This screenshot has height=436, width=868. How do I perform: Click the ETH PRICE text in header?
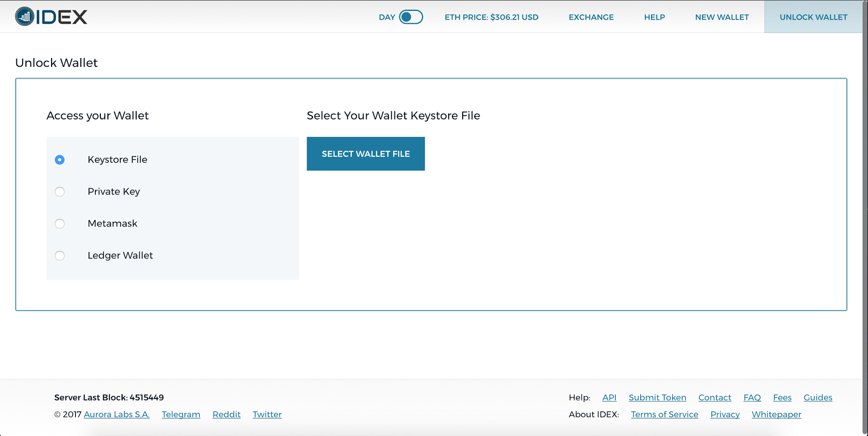[492, 17]
